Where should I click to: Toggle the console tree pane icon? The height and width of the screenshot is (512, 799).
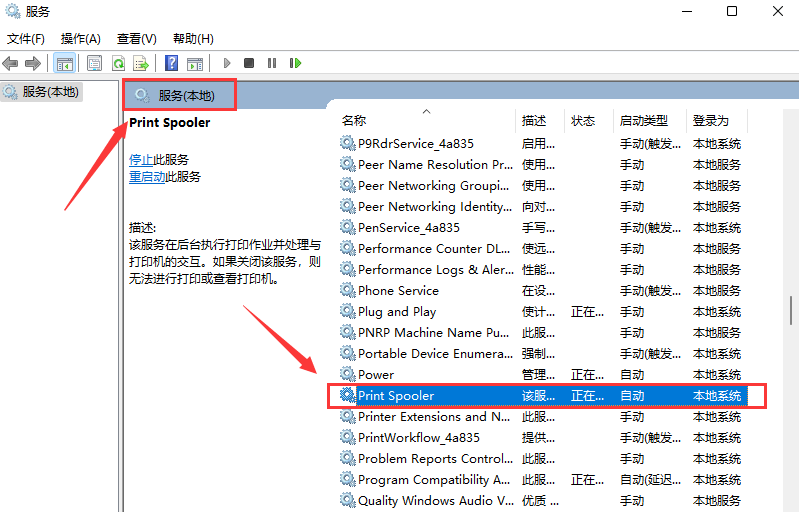click(x=65, y=63)
